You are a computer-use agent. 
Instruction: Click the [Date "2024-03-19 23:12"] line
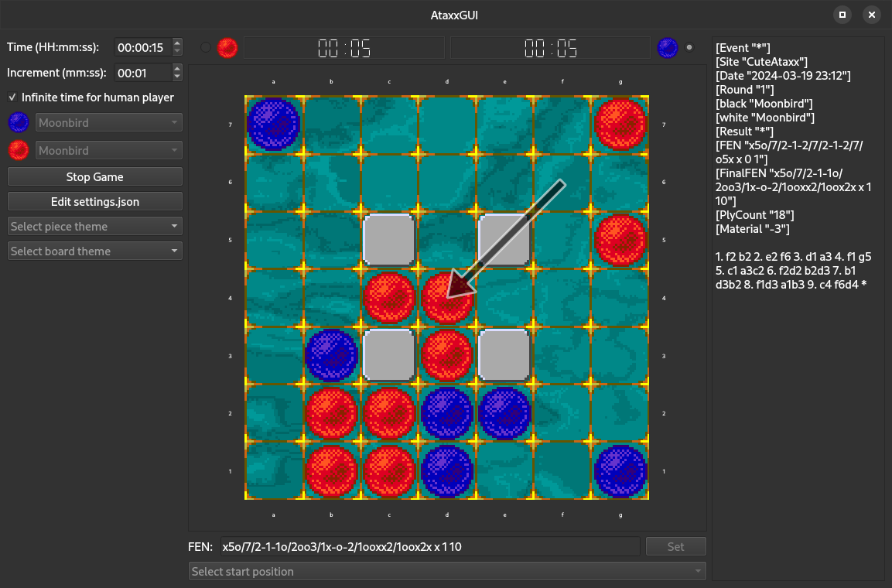coord(783,76)
